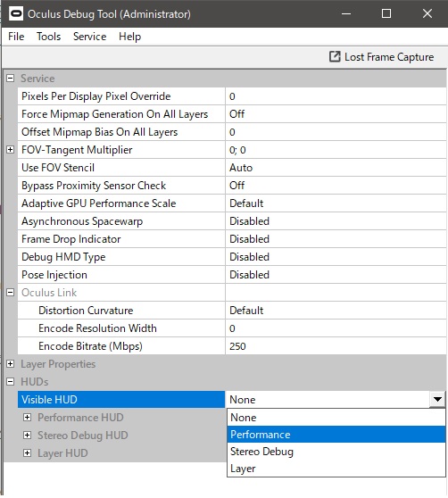Expand Performance HUD settings

[x=28, y=418]
